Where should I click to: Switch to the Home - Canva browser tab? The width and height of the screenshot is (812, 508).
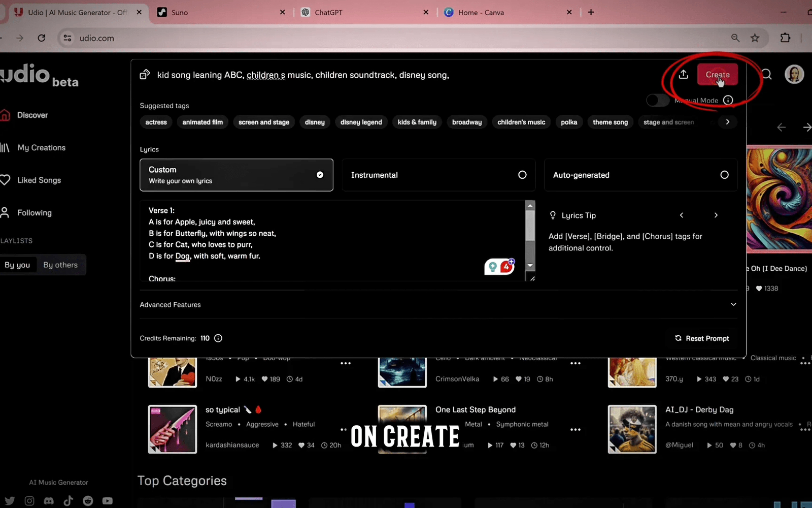[x=508, y=12]
